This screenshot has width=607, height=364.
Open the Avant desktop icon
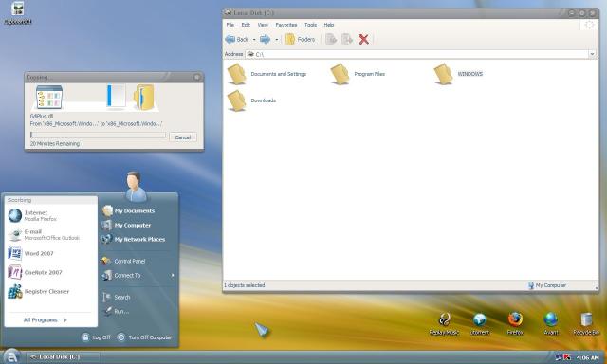[x=550, y=324]
